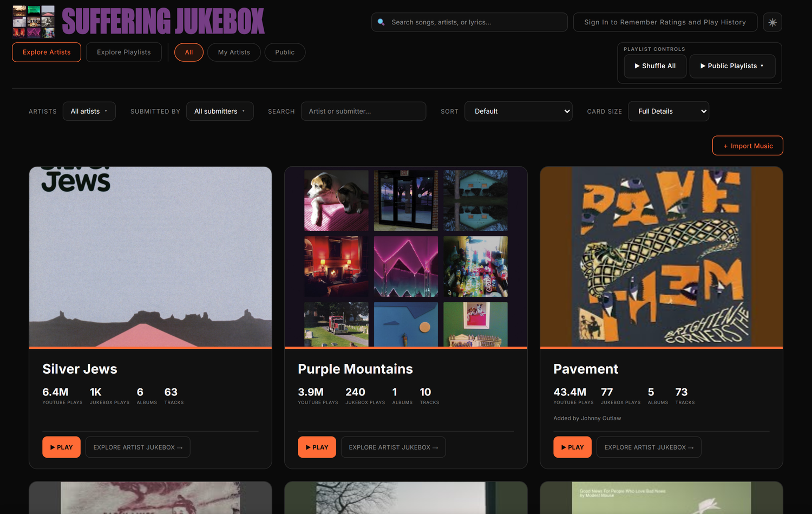Image resolution: width=812 pixels, height=514 pixels.
Task: Select the My Artists filter pill
Action: click(234, 52)
